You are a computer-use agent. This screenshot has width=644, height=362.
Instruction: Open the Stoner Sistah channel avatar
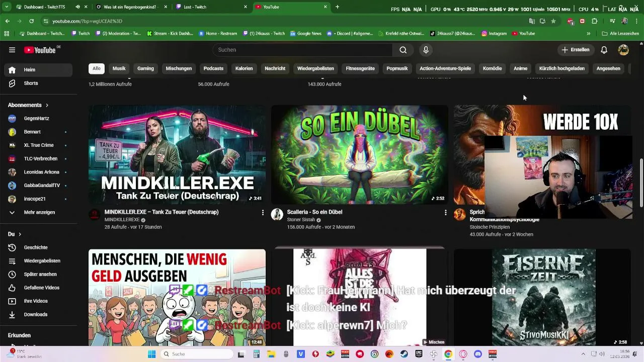click(x=277, y=215)
